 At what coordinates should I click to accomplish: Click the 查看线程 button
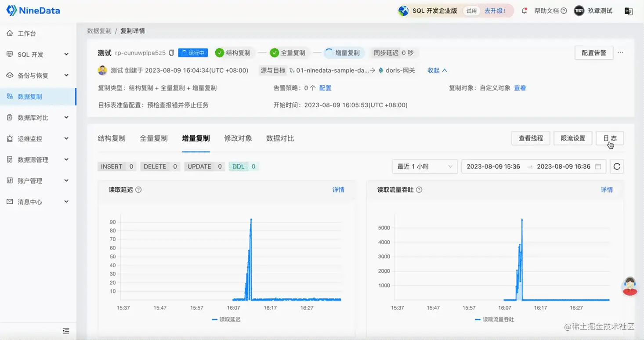click(x=531, y=138)
